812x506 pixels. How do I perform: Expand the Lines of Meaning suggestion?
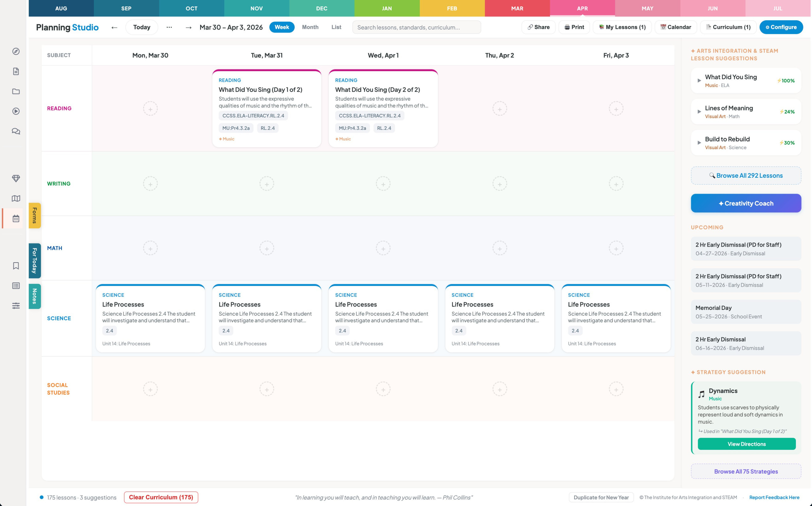tap(699, 112)
